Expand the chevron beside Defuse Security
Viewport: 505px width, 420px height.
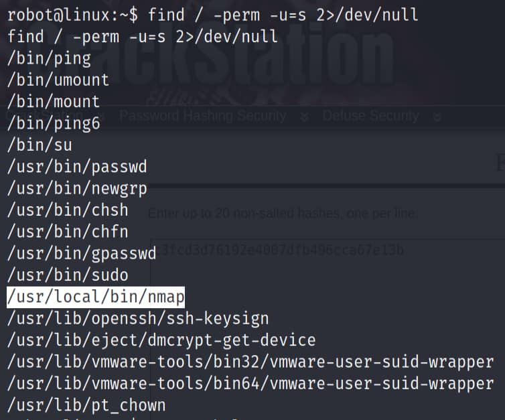[x=437, y=117]
